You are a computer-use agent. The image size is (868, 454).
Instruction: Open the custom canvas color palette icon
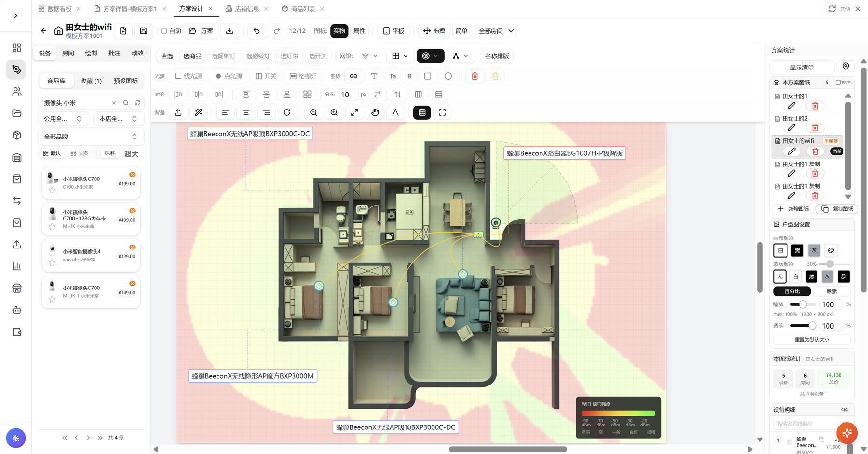pos(831,250)
